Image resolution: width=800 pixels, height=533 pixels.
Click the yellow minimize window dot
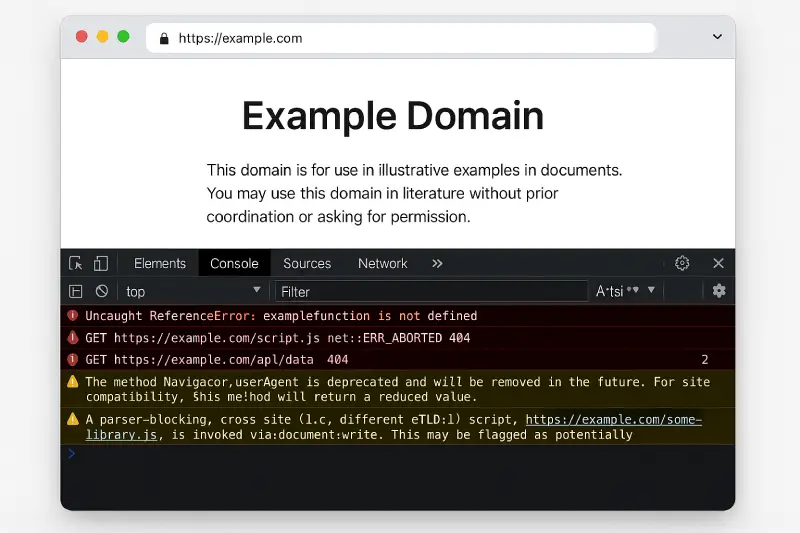[x=103, y=37]
